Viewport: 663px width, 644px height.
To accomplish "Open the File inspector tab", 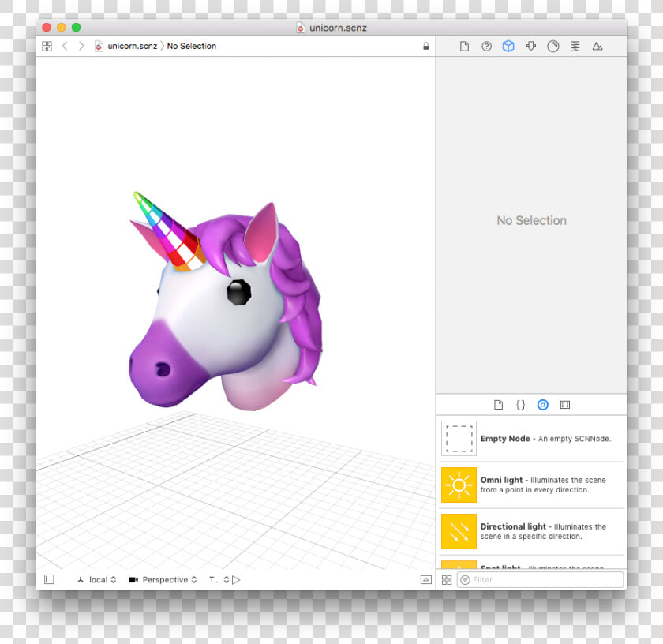I will (x=464, y=46).
